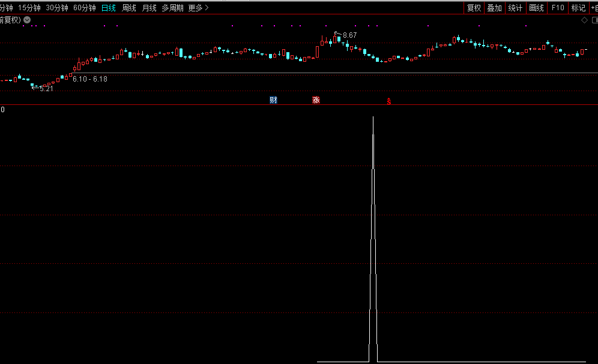The width and height of the screenshot is (598, 364).
Task: Open the 统计 statistics tool
Action: [x=515, y=8]
